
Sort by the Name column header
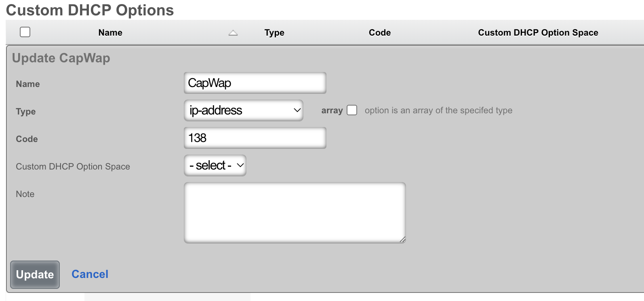pyautogui.click(x=109, y=33)
